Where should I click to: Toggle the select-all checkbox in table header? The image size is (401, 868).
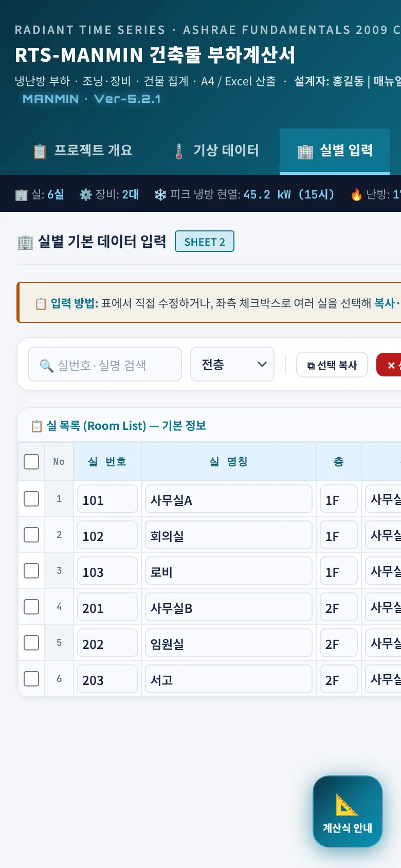click(x=31, y=462)
